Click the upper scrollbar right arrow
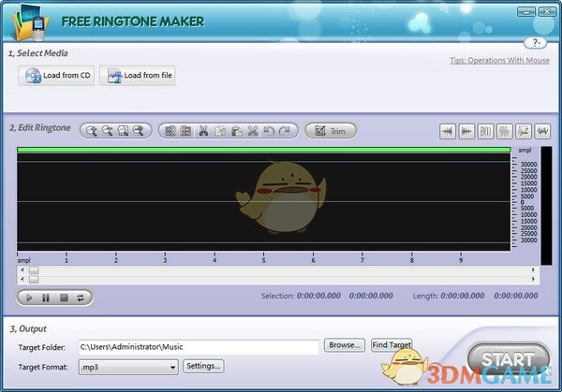 pos(533,270)
